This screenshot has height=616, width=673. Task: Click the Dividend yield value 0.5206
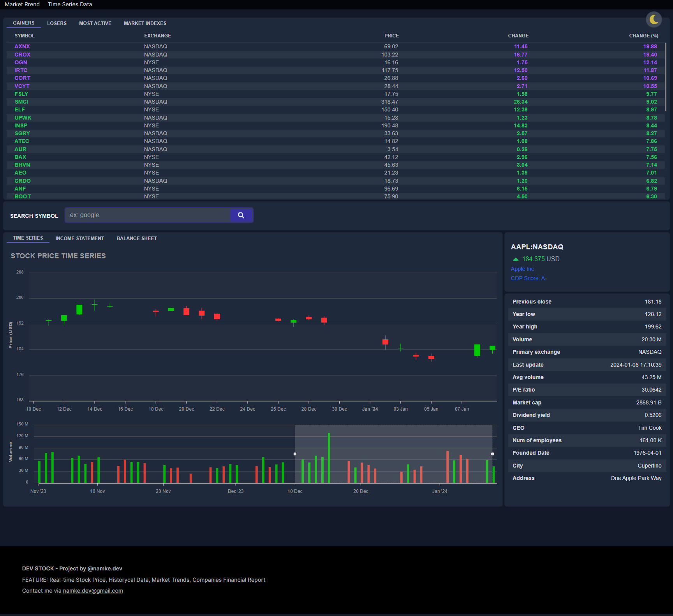click(x=653, y=415)
